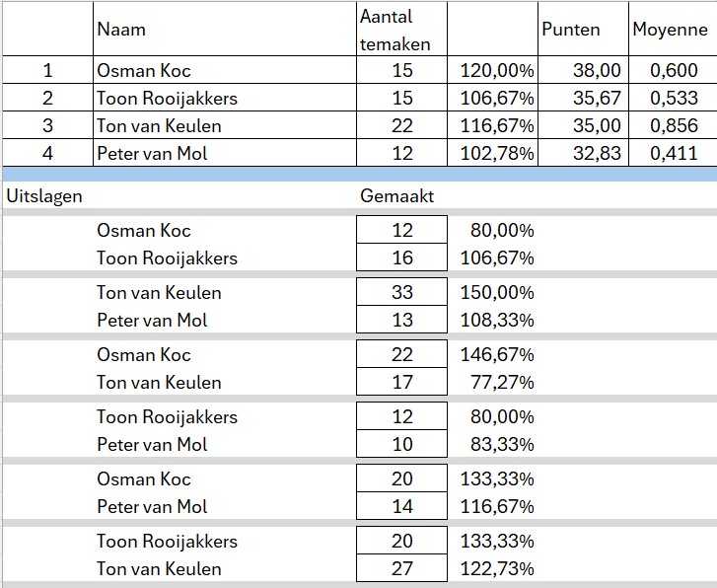Click the 'Punten' column header
The height and width of the screenshot is (588, 717).
570,30
